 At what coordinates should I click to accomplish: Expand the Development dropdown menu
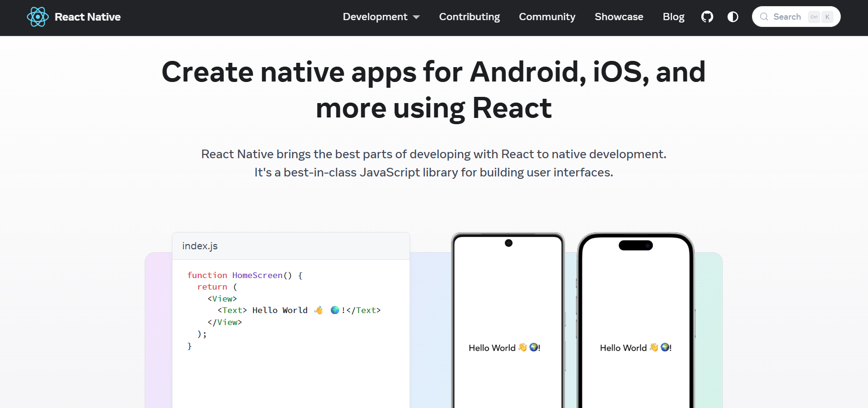pyautogui.click(x=375, y=17)
